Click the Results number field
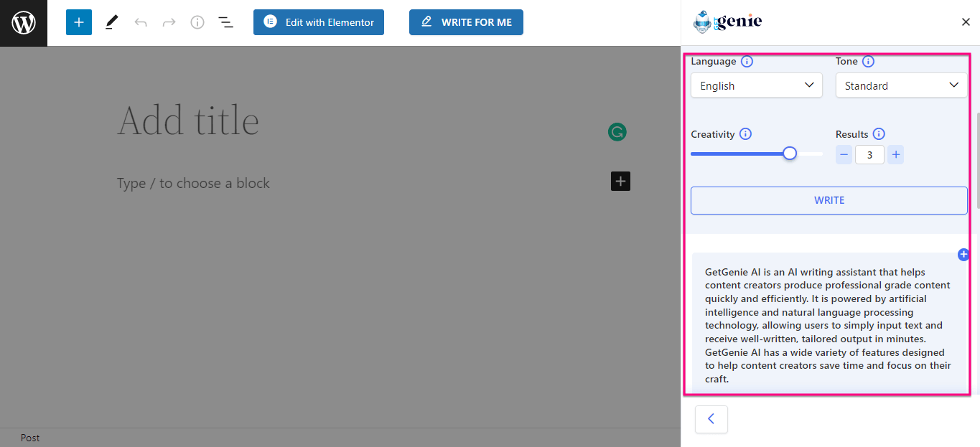The height and width of the screenshot is (447, 980). pos(869,154)
